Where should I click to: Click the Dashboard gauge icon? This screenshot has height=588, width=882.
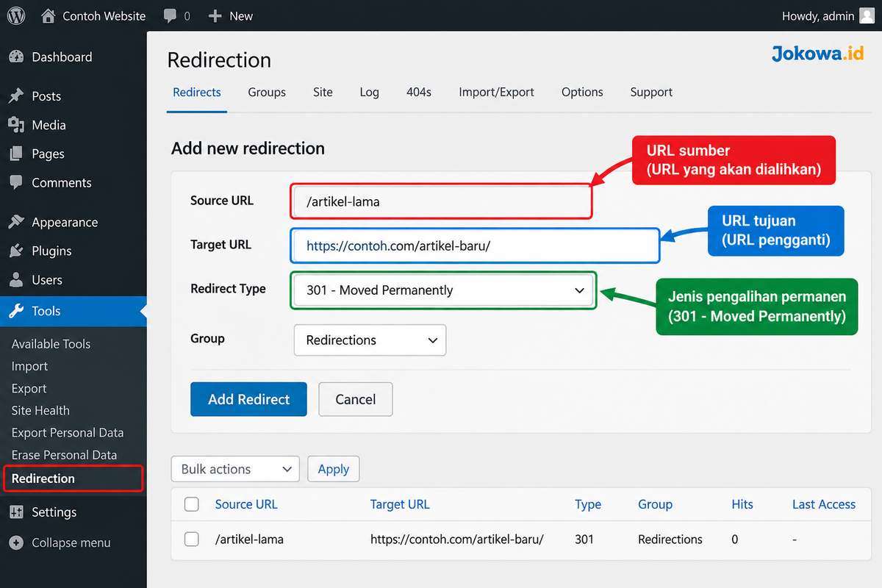[16, 57]
